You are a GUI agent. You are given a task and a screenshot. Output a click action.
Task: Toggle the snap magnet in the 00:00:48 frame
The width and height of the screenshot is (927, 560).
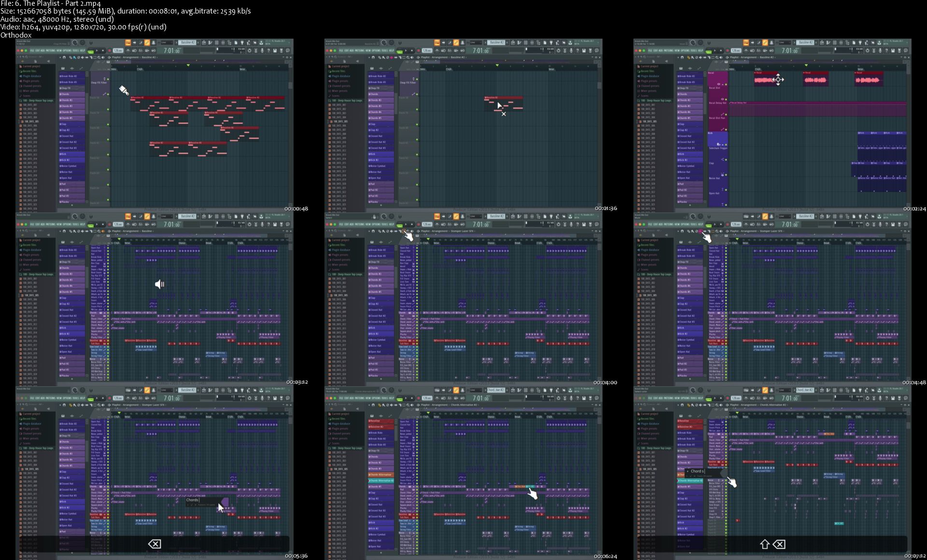[64, 57]
